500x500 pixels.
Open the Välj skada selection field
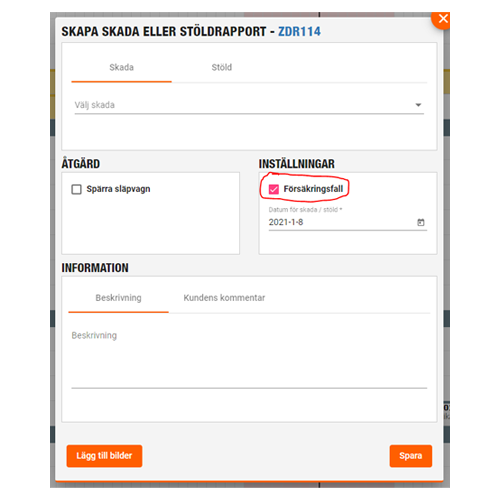249,105
